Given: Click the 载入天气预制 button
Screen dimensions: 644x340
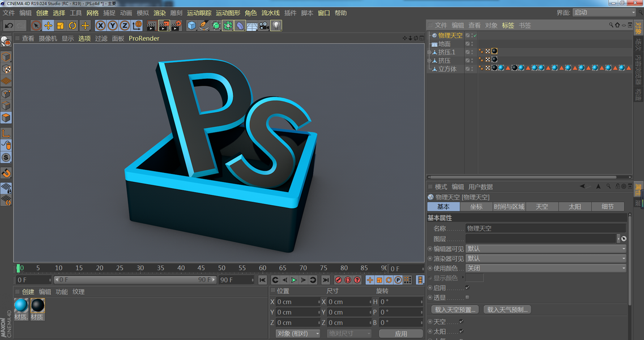Looking at the screenshot, I should pyautogui.click(x=507, y=309).
